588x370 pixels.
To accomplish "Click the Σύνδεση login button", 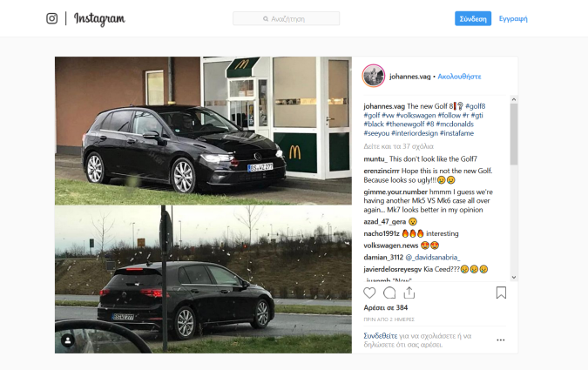I will coord(473,19).
